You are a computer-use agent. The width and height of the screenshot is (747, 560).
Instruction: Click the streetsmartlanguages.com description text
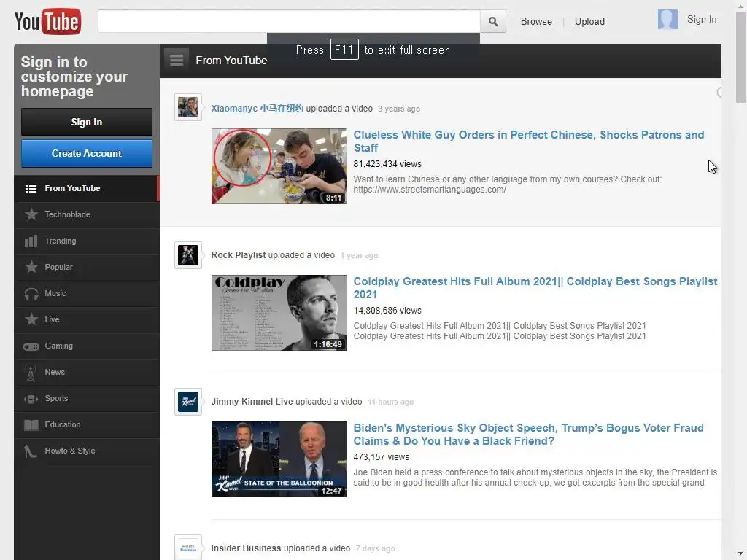430,190
